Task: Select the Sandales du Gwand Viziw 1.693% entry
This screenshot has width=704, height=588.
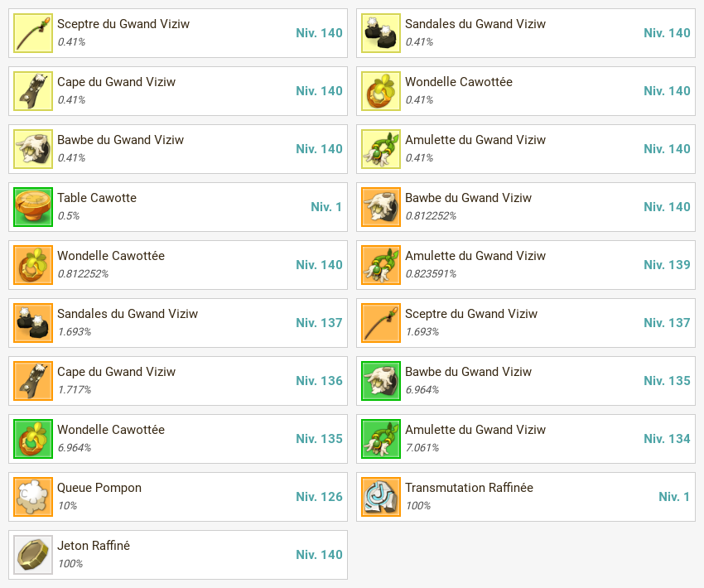Action: pos(178,323)
